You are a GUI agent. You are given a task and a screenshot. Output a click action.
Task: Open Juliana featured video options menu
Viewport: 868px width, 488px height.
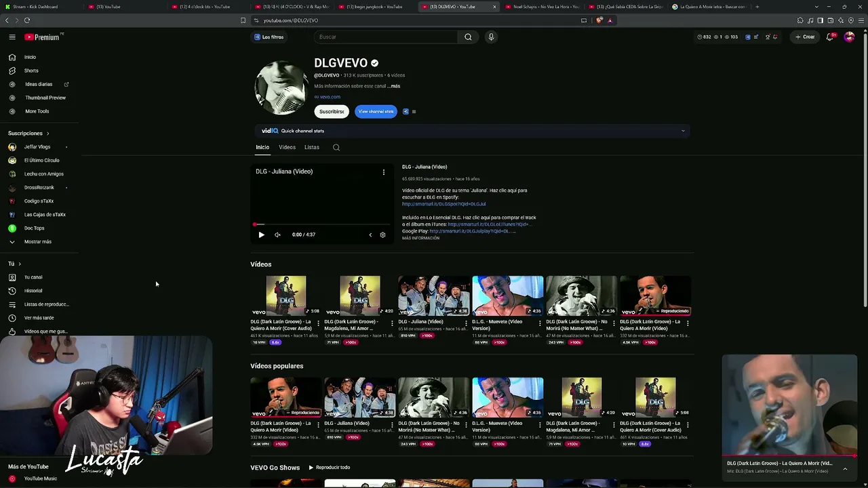384,172
